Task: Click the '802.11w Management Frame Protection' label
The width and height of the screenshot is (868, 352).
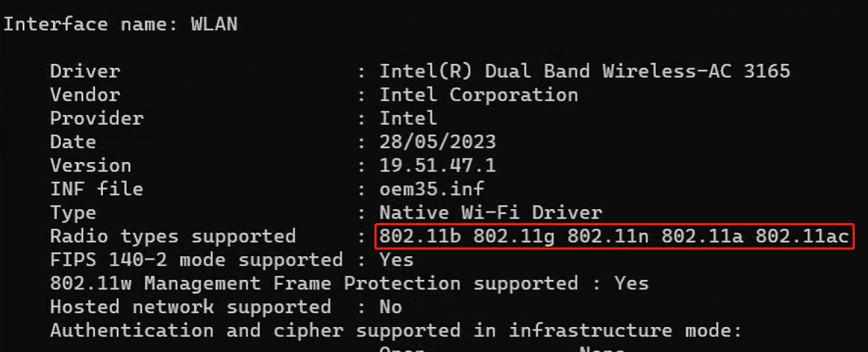Action: pyautogui.click(x=255, y=284)
